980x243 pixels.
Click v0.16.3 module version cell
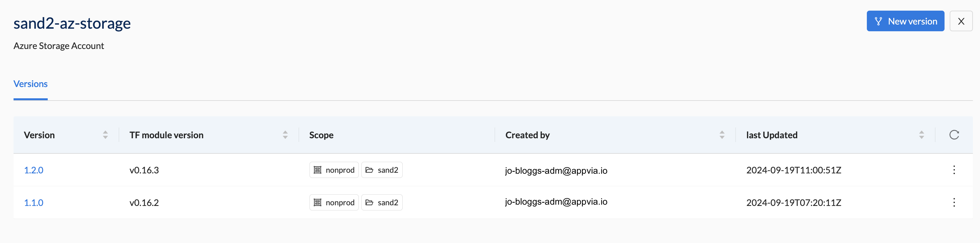coord(144,170)
